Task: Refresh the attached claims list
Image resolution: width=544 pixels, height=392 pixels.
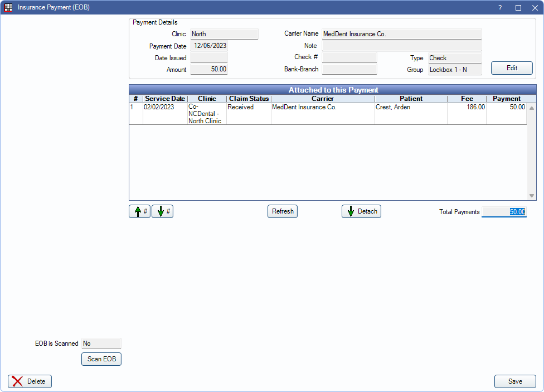Action: [x=283, y=211]
